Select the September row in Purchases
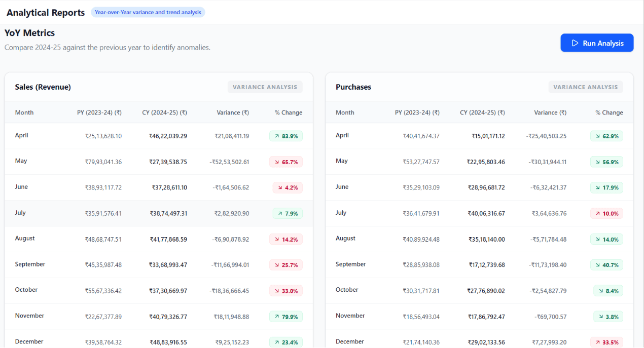Viewport: 644px width, 348px height. (x=479, y=264)
